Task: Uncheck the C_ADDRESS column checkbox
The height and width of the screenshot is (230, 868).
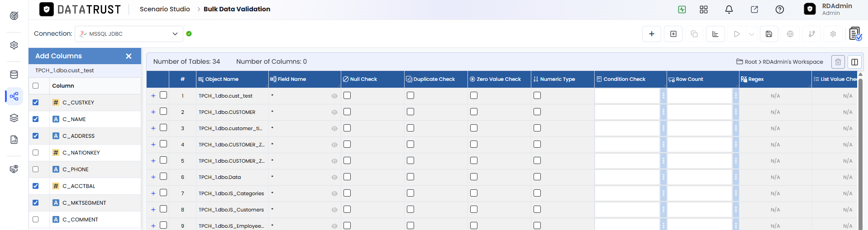Action: 36,136
